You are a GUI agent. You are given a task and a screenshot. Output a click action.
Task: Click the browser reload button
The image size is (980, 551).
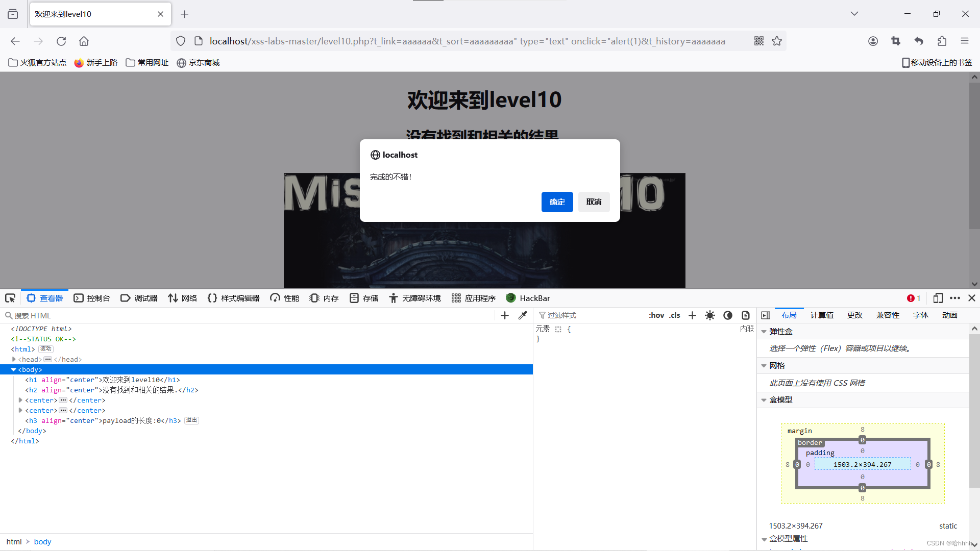pyautogui.click(x=61, y=41)
